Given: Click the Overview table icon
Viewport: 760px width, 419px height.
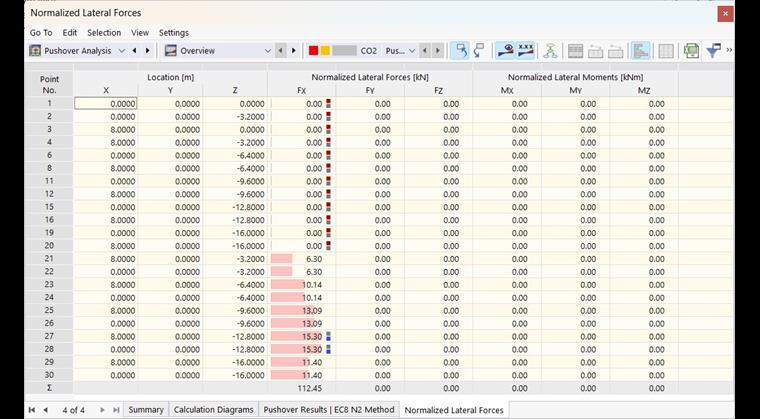Looking at the screenshot, I should tap(171, 50).
